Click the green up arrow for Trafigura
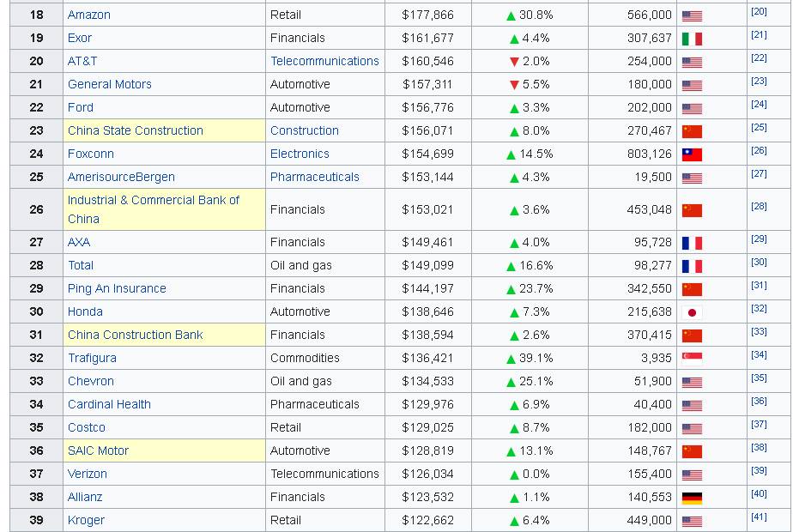Screen dimensions: 793x532 (511, 359)
